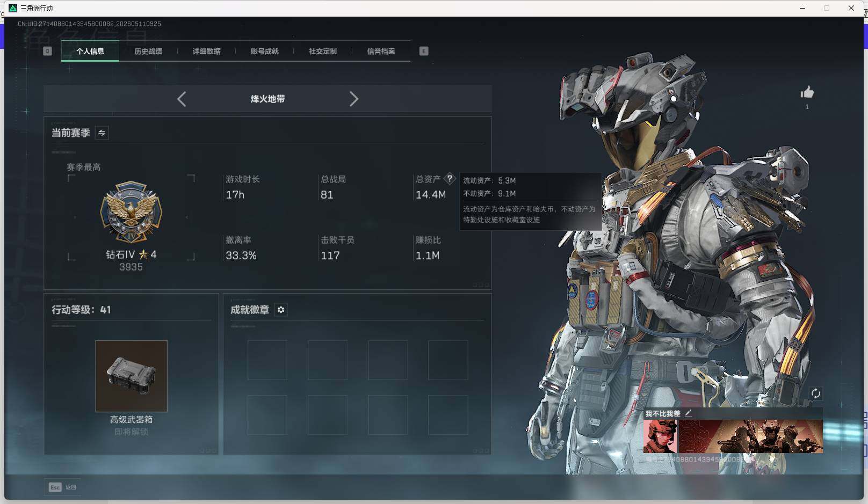The image size is (868, 504).
Task: Open the 历史战绩 tab
Action: click(148, 52)
